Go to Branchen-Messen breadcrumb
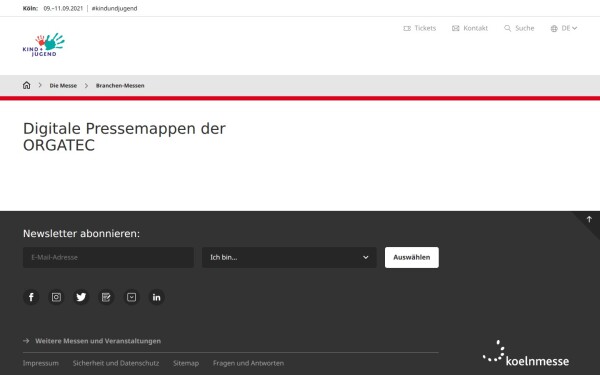The width and height of the screenshot is (600, 375). pos(120,86)
